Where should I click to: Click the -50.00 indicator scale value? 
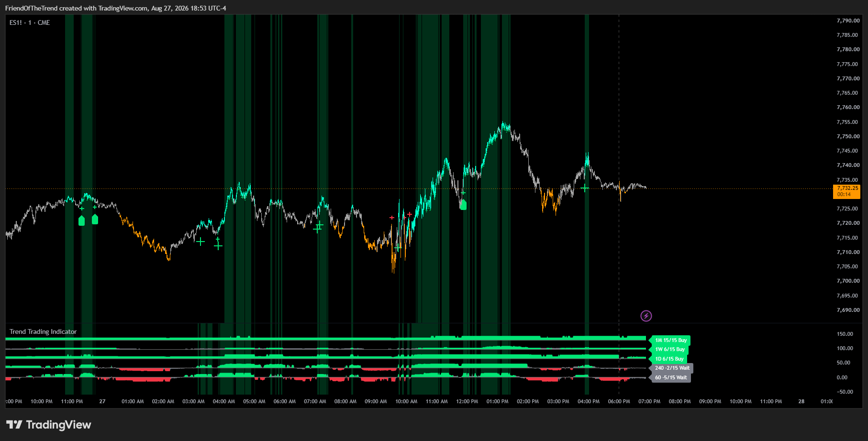(845, 392)
